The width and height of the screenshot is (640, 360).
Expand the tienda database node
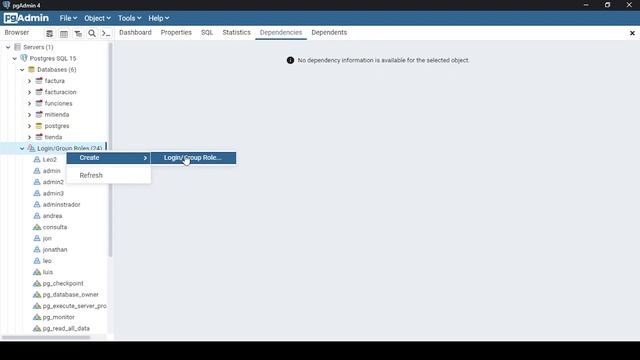[x=29, y=137]
